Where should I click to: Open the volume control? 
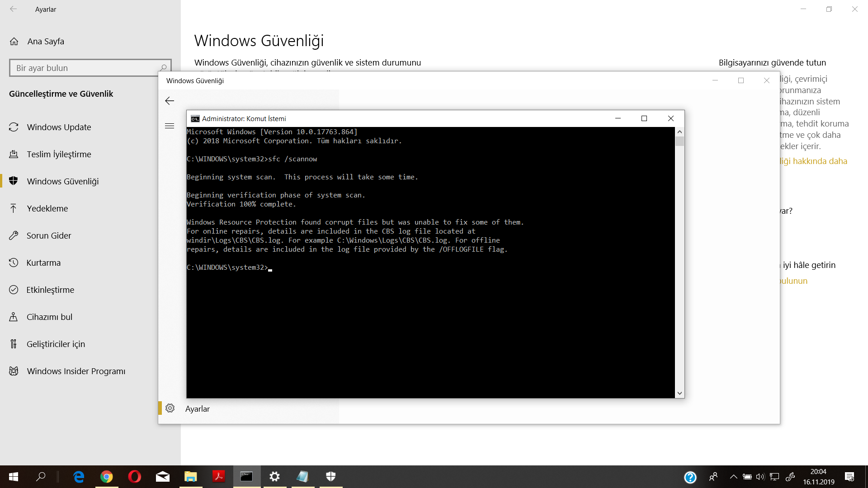760,477
